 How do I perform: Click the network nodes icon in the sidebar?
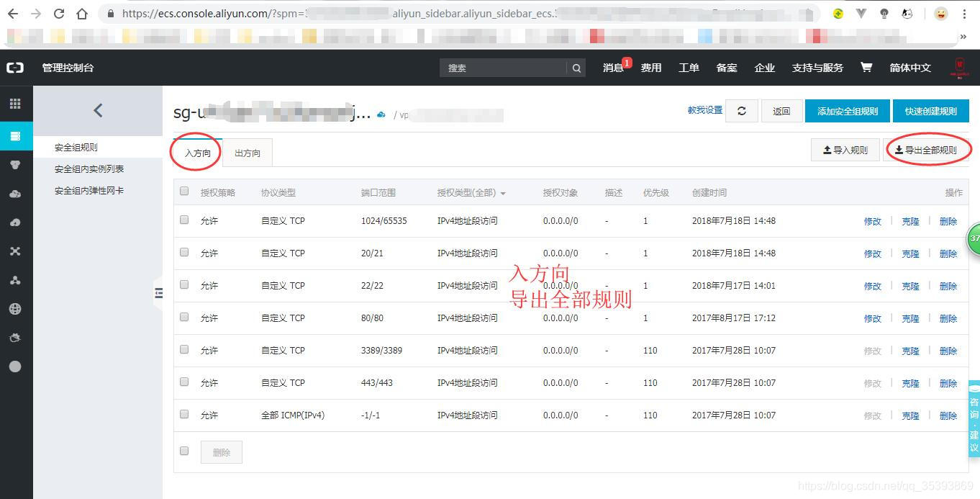15,280
